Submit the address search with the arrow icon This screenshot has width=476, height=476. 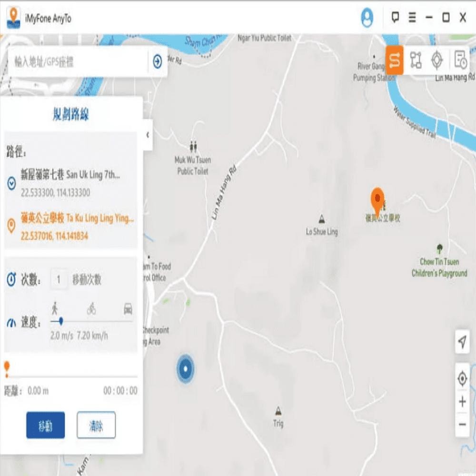[157, 61]
